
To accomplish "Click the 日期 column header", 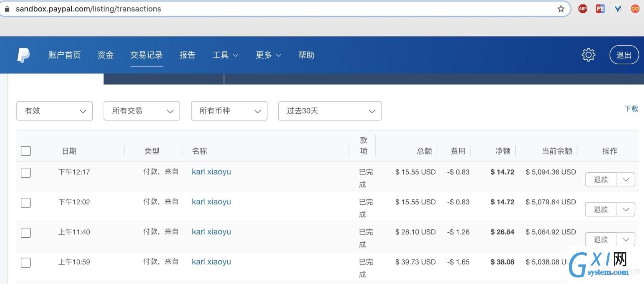I will 69,151.
